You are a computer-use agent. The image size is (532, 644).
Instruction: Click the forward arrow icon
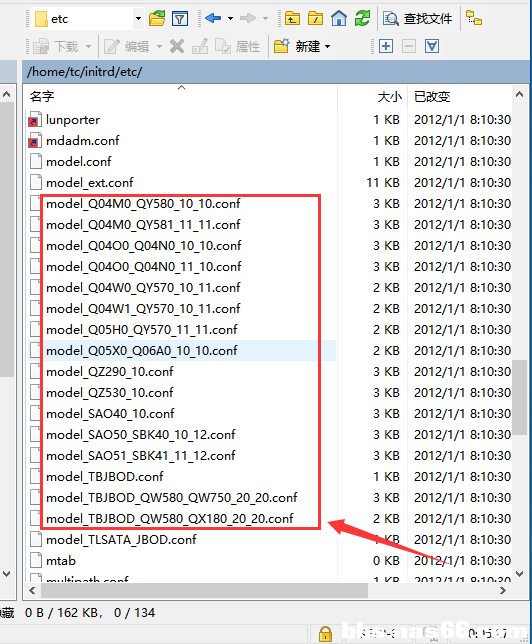(248, 18)
